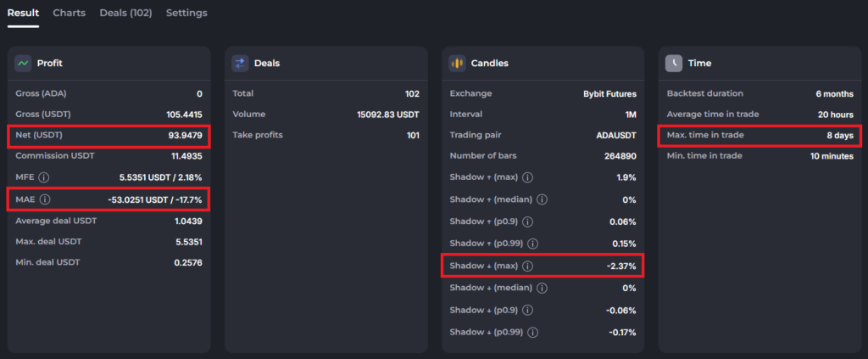
Task: Open info for Shadow up (median)
Action: [x=542, y=199]
